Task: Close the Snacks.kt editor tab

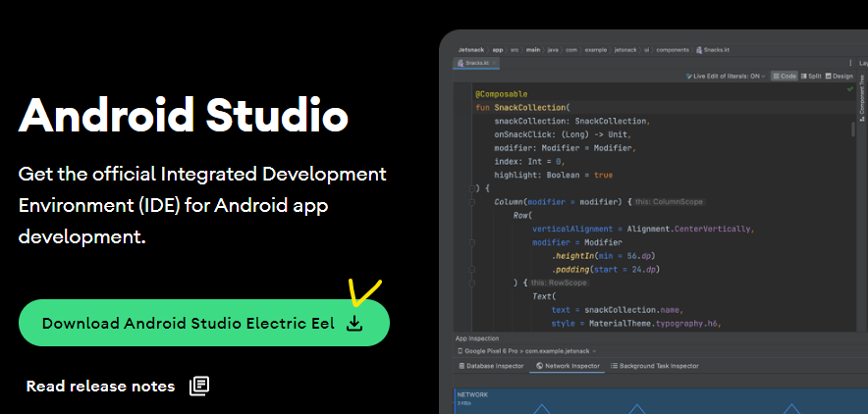Action: pos(495,63)
